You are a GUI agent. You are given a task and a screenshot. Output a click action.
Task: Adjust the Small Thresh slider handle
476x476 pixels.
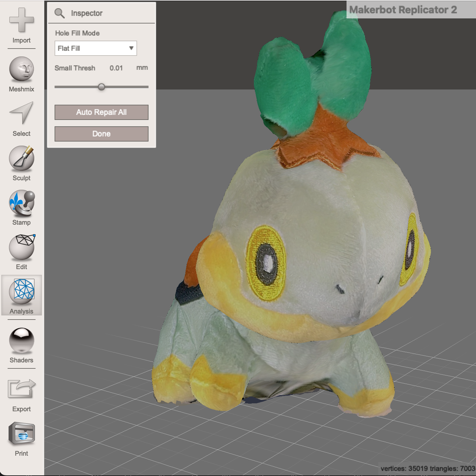coord(101,87)
